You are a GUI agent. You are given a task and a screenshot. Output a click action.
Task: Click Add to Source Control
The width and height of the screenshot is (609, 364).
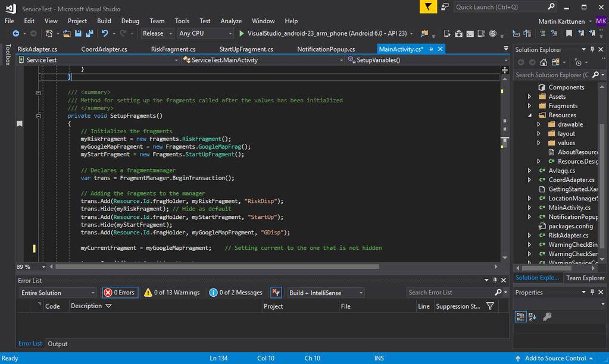555,358
